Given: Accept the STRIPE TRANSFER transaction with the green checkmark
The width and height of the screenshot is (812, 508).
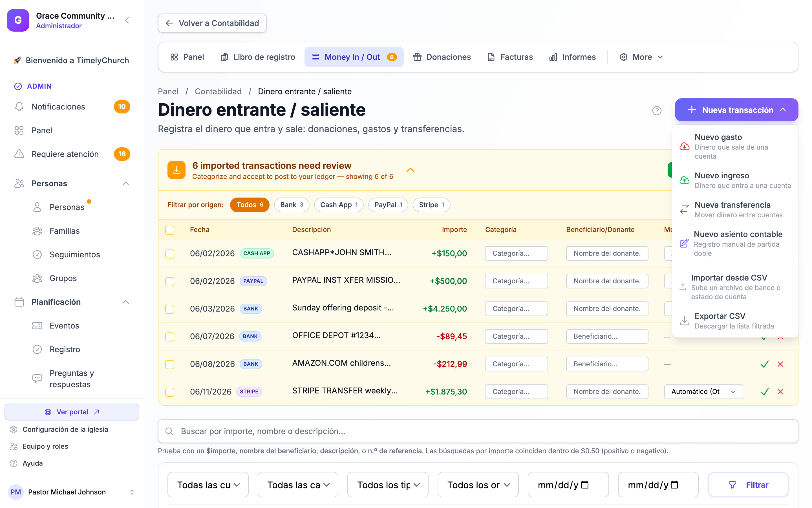Looking at the screenshot, I should pos(764,392).
